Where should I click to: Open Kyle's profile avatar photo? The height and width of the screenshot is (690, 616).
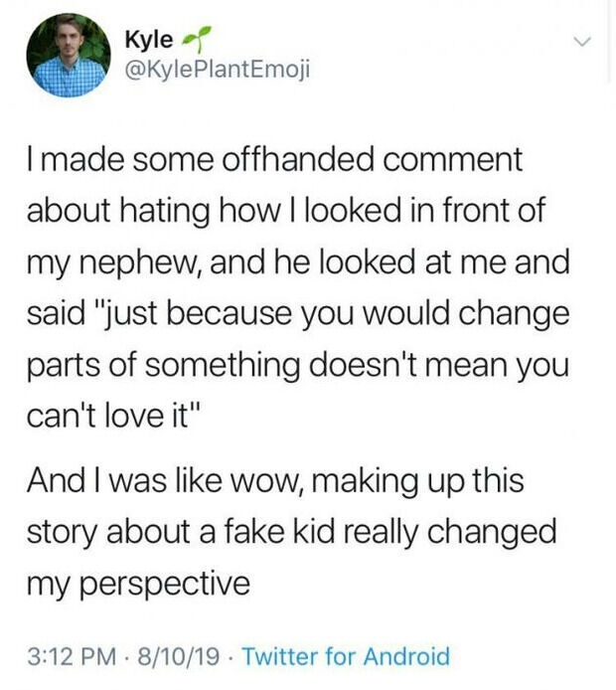tap(69, 56)
